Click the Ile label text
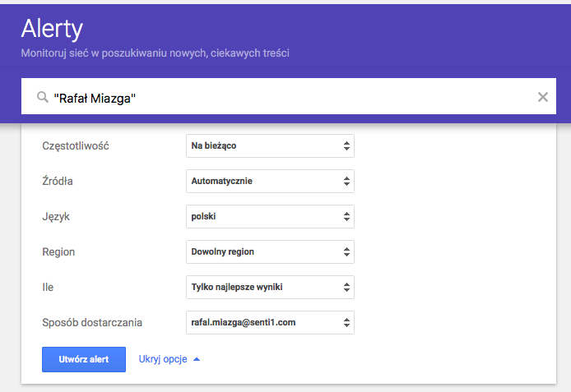Viewport: 571px width, 392px height. [48, 287]
